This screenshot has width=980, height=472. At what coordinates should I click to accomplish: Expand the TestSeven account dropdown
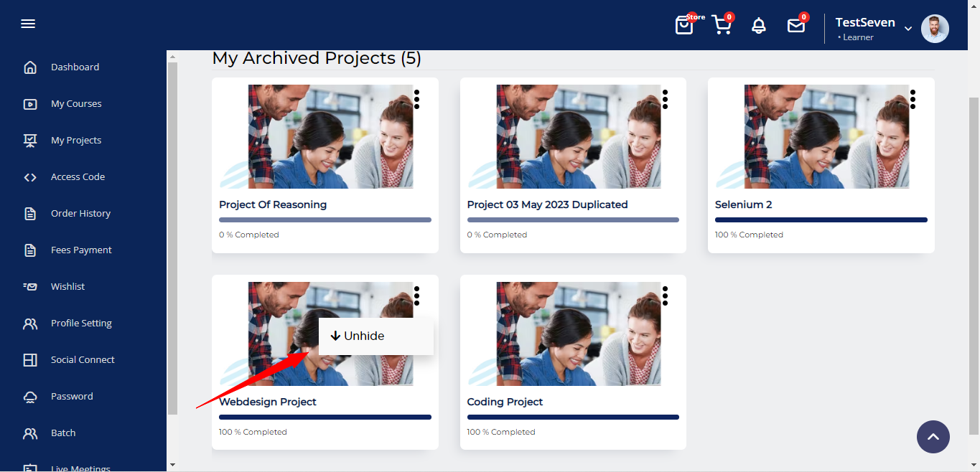908,29
